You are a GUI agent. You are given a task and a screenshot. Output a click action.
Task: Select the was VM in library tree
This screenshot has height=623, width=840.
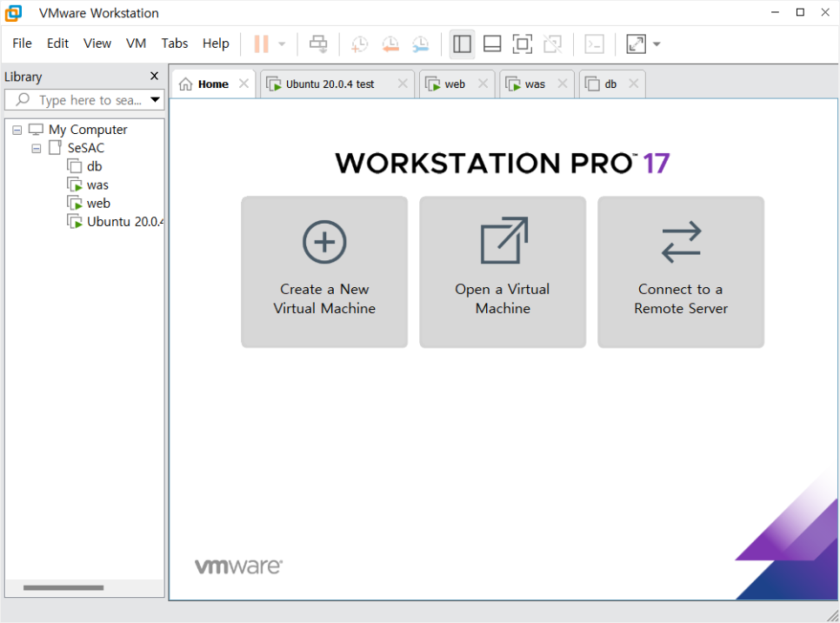click(x=97, y=185)
